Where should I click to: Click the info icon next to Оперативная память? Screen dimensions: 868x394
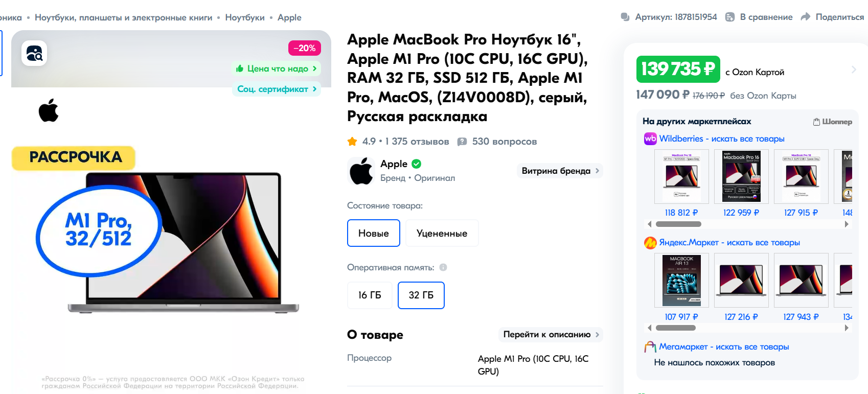click(x=443, y=267)
